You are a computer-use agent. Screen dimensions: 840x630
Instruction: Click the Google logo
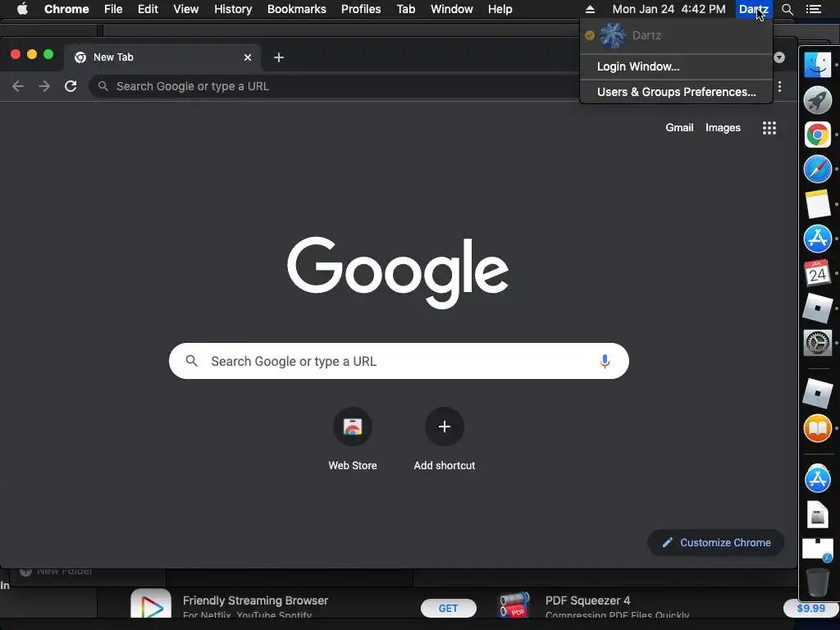point(398,272)
